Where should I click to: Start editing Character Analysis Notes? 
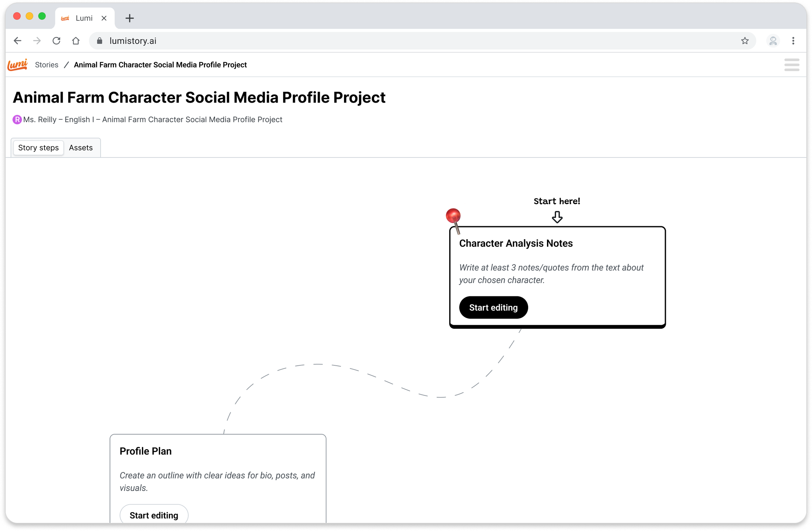tap(493, 307)
